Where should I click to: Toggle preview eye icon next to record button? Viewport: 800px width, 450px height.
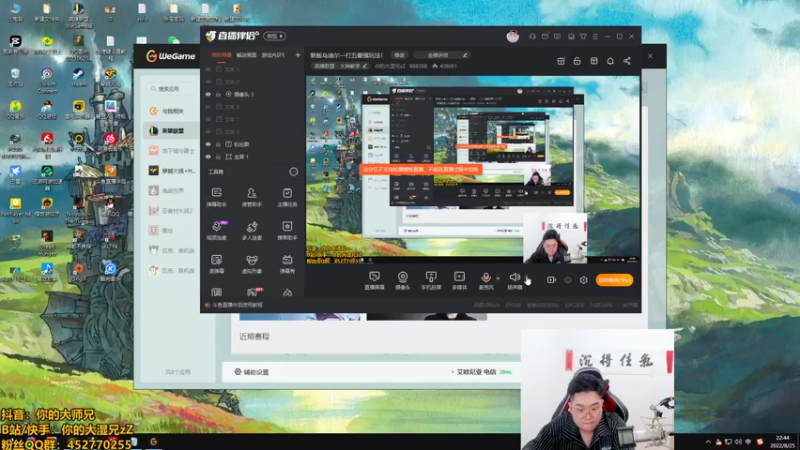click(567, 280)
